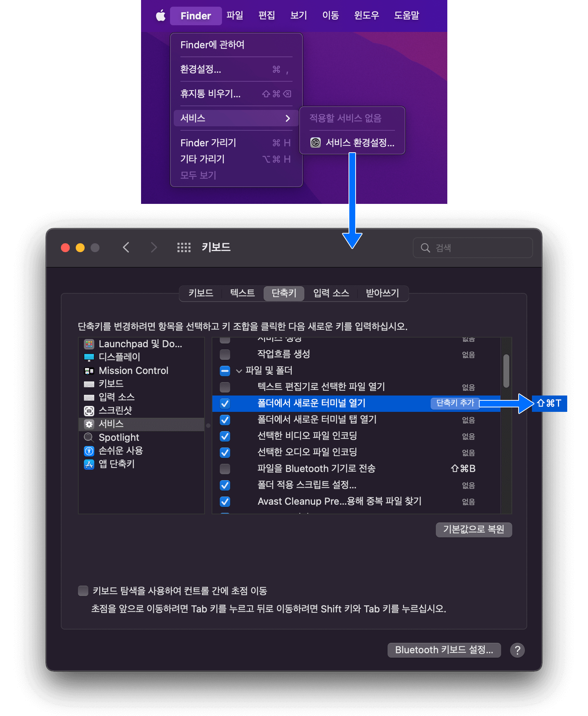Open the Finder menu in the menu bar
588x716 pixels.
(196, 16)
